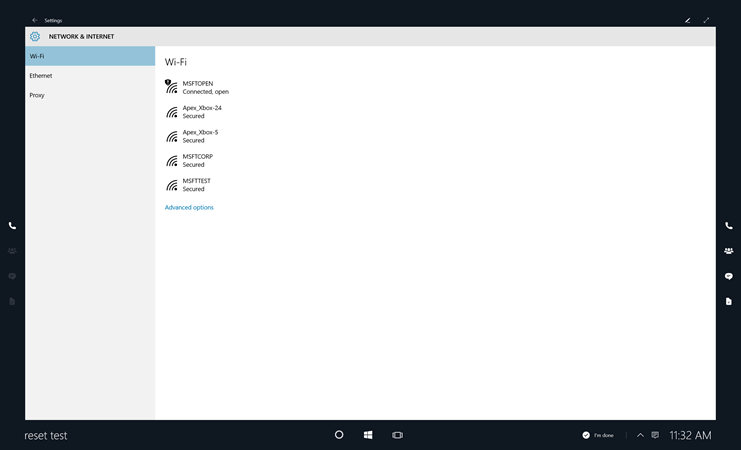
Task: Tap the pen annotation icon at top right
Action: coord(687,20)
